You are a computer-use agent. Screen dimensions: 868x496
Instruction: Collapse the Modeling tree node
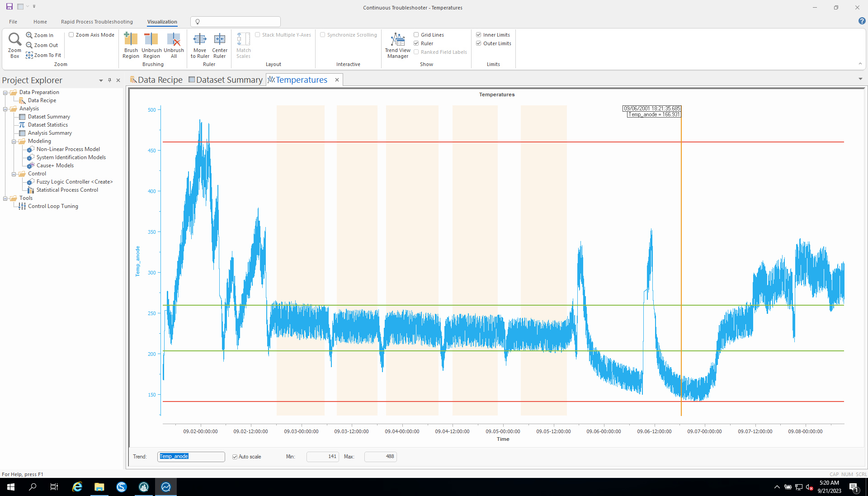click(14, 141)
